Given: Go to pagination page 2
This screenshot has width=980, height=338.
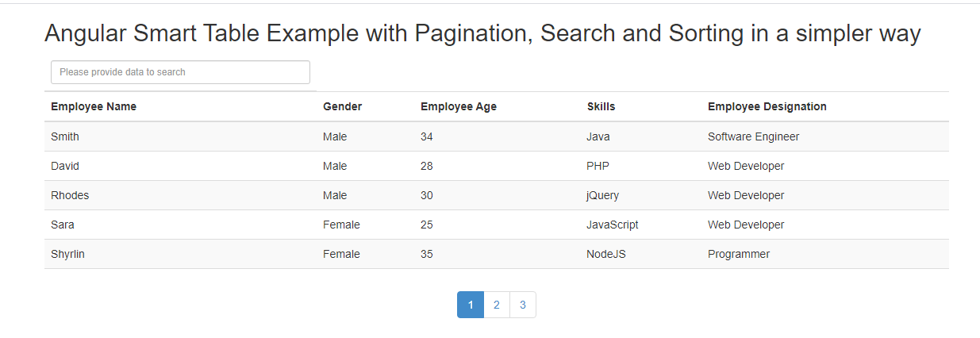Looking at the screenshot, I should coord(496,305).
